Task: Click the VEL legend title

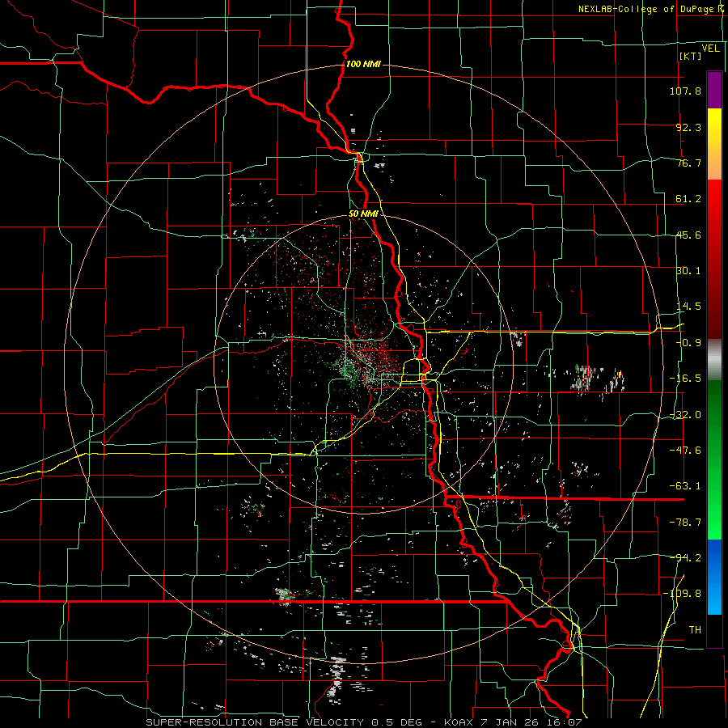Action: pyautogui.click(x=710, y=49)
